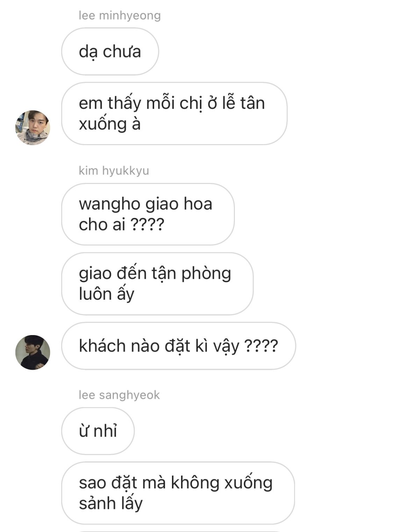
Task: Click the words 'luôn ấy' in the message
Action: (x=107, y=294)
